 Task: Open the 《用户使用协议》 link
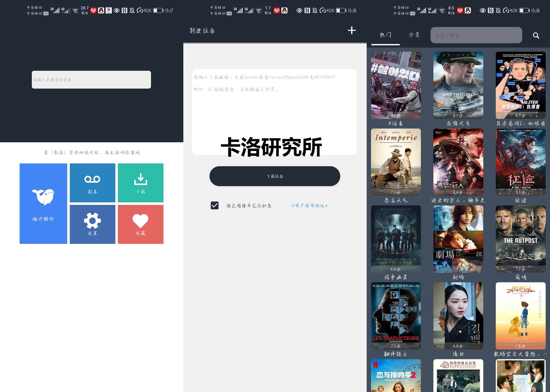(x=309, y=206)
